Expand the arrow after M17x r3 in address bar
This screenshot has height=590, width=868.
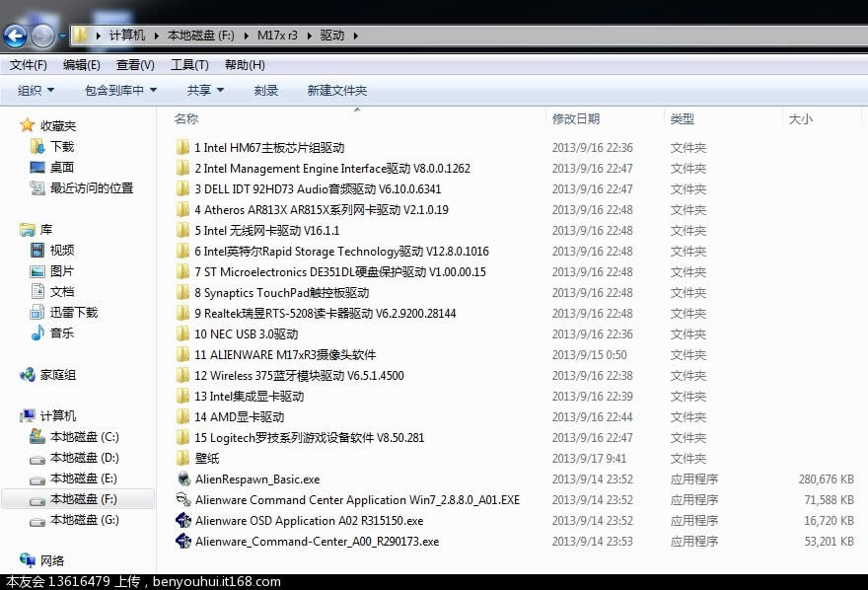(309, 36)
